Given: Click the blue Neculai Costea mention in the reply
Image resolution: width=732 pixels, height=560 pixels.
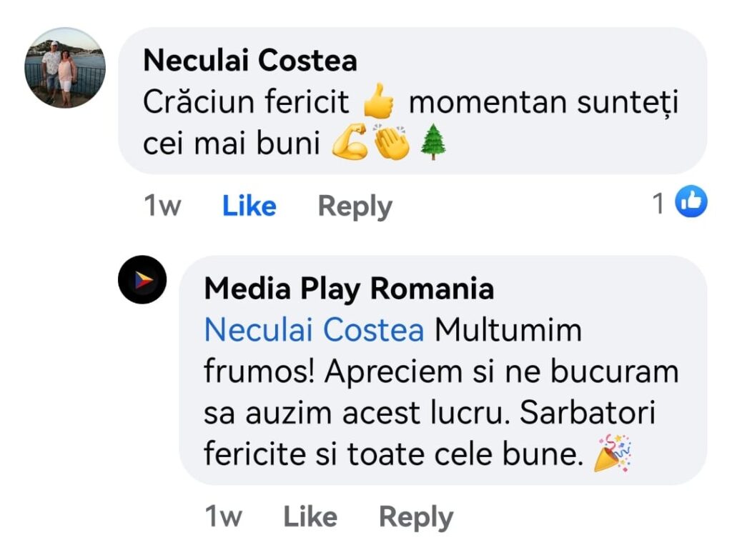Looking at the screenshot, I should click(314, 331).
